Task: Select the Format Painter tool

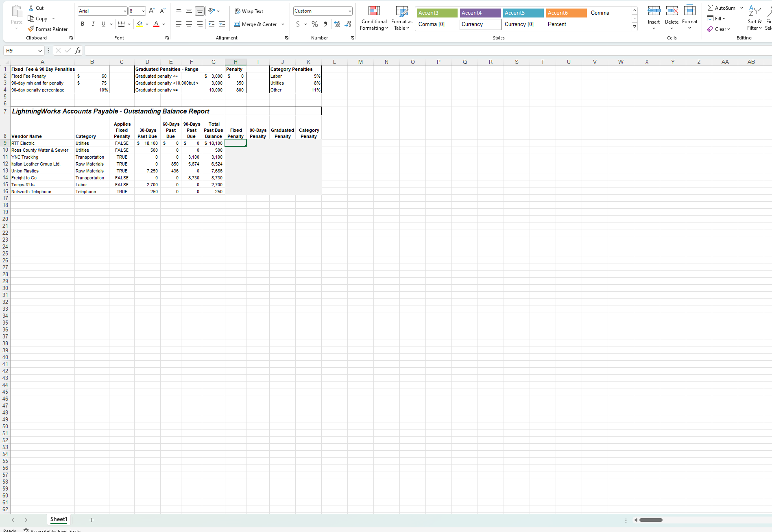Action: [x=48, y=29]
